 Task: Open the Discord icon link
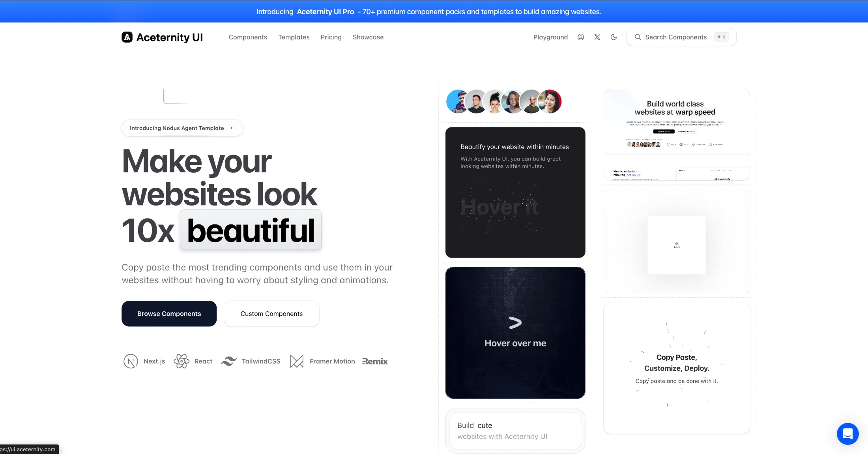click(x=581, y=37)
